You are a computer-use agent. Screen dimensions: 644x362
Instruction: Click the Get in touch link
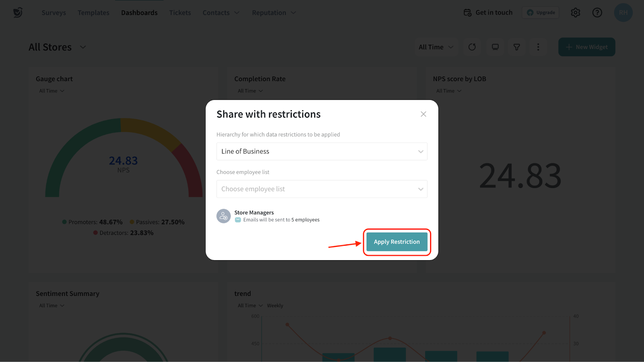(488, 12)
